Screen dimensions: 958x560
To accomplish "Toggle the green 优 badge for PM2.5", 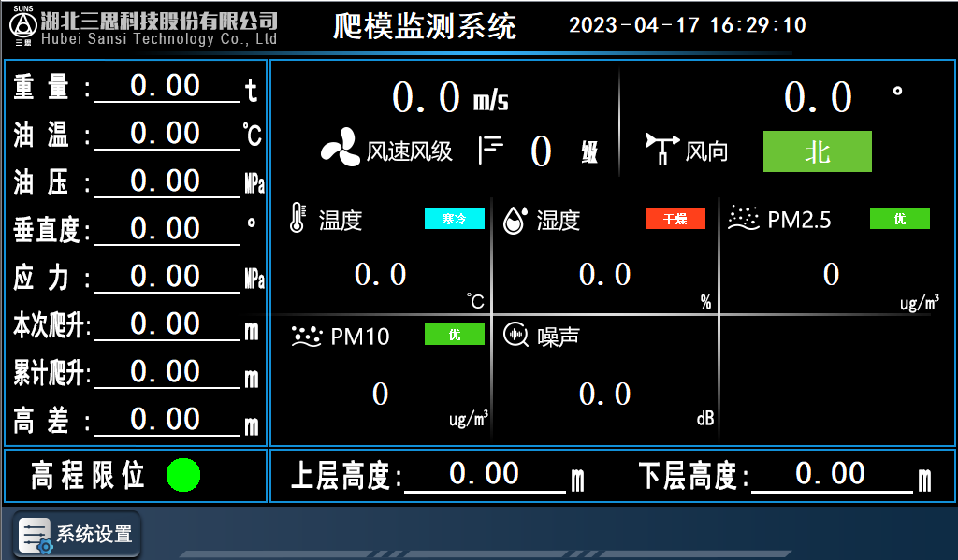I will [898, 218].
